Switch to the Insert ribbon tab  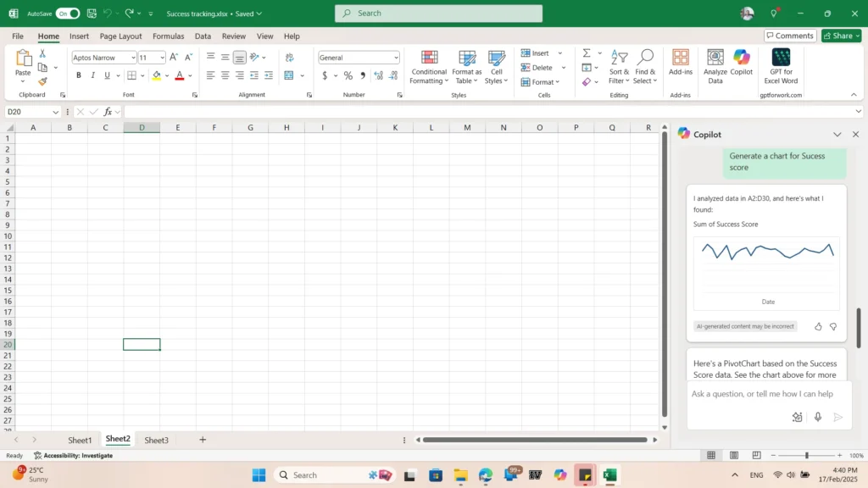(x=79, y=36)
